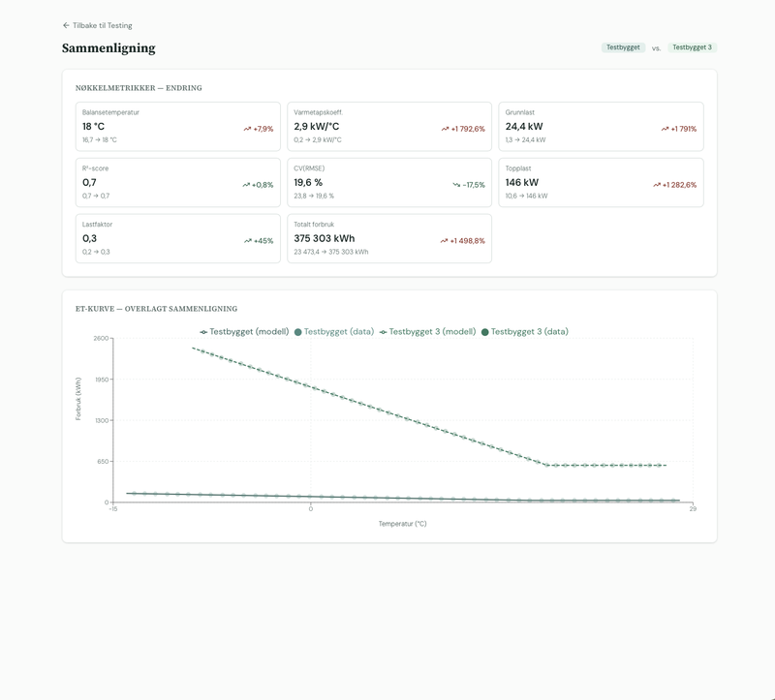
Task: Hide the Testbygget (data) legend series
Action: pos(334,331)
